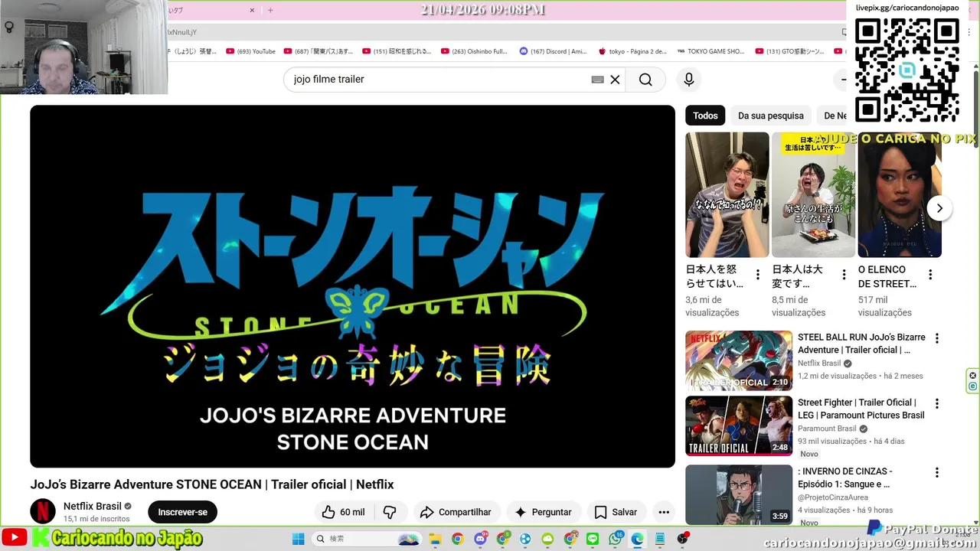Show next shorts with right arrow

(x=939, y=208)
